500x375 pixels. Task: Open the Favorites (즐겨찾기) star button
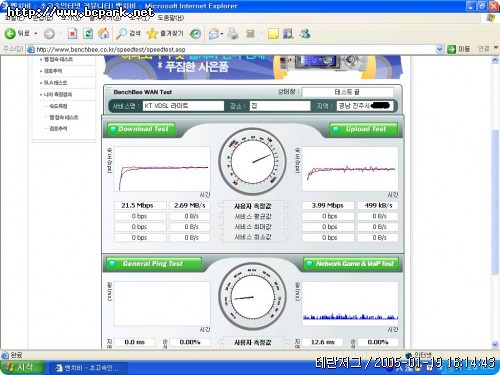[x=165, y=33]
